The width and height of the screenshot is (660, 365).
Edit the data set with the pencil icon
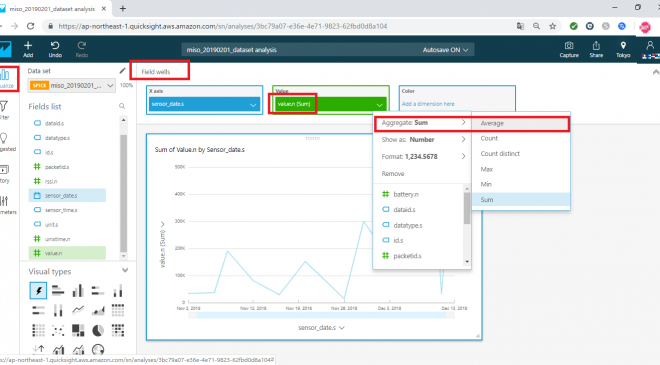click(122, 71)
